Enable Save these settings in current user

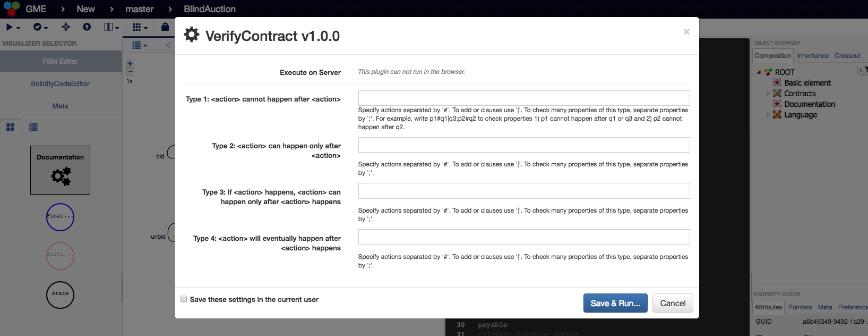coord(184,299)
